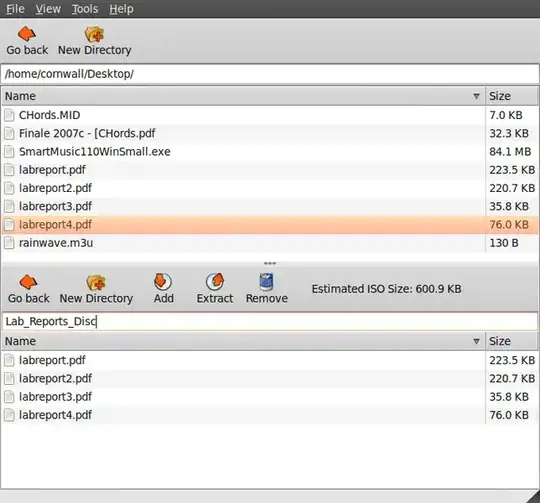This screenshot has height=503, width=540.
Task: Click the ISO pane Go back arrow icon
Action: point(28,282)
